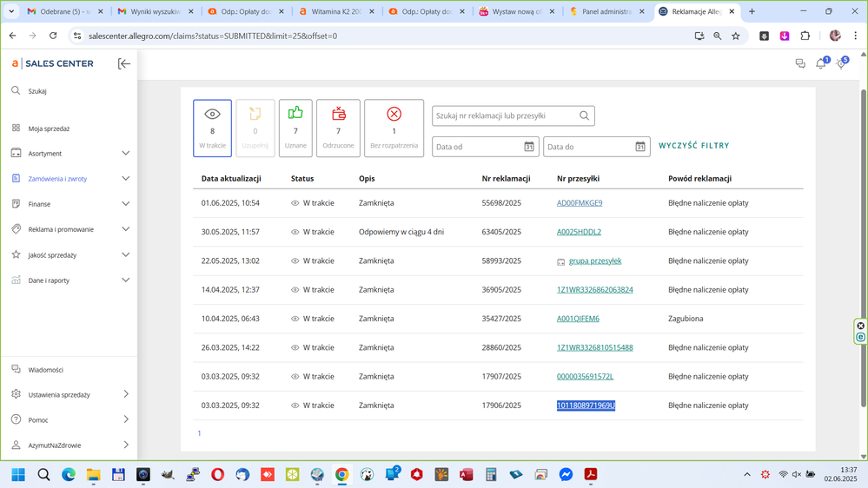Viewport: 868px width, 488px height.
Task: Expand Jakość sprzedaży menu
Action: [126, 254]
